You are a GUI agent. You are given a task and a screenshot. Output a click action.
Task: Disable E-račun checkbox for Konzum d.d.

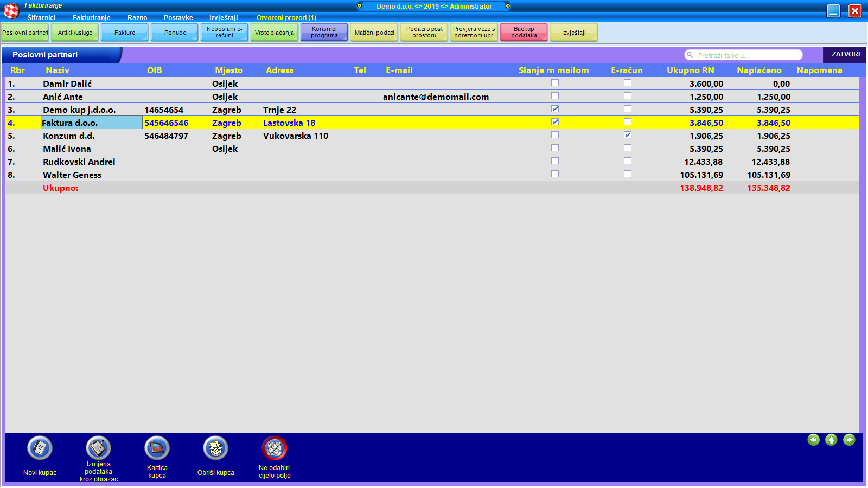(627, 135)
